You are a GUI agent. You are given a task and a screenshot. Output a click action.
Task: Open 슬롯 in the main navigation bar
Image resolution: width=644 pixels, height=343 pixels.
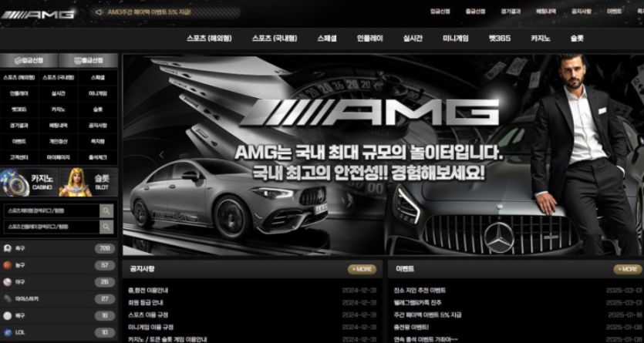coord(577,39)
